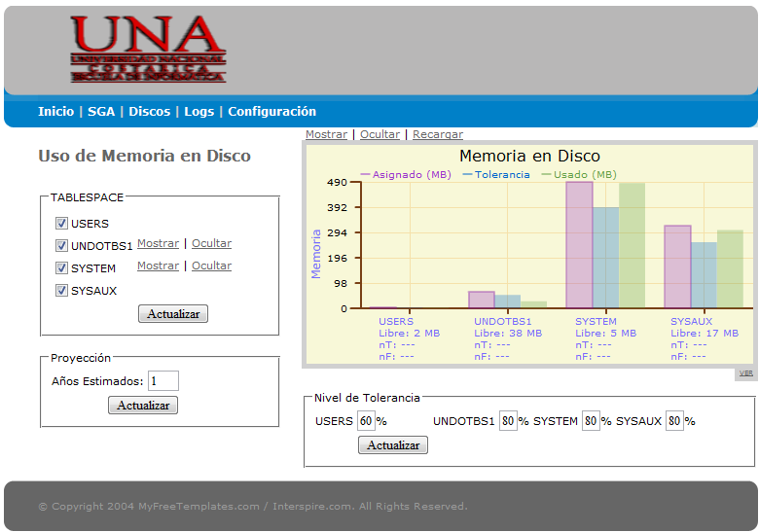The height and width of the screenshot is (532, 759).
Task: Click the USERS label under the chart
Action: (396, 322)
